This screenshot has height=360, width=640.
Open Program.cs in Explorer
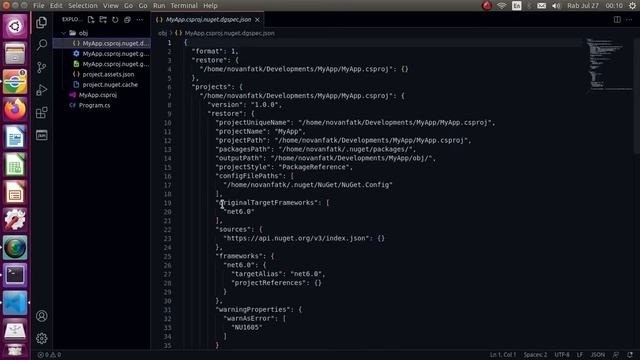[102, 105]
